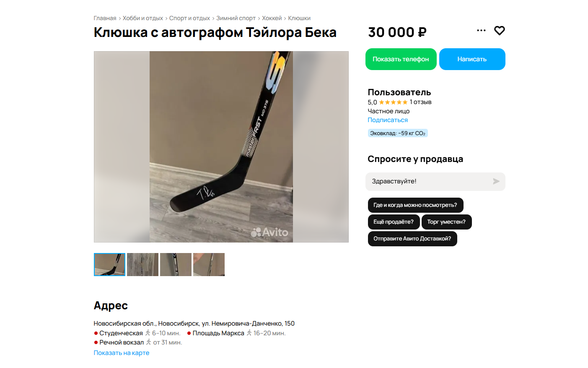Click the Экоклад CO₂ badge
588x368 pixels.
pos(398,133)
